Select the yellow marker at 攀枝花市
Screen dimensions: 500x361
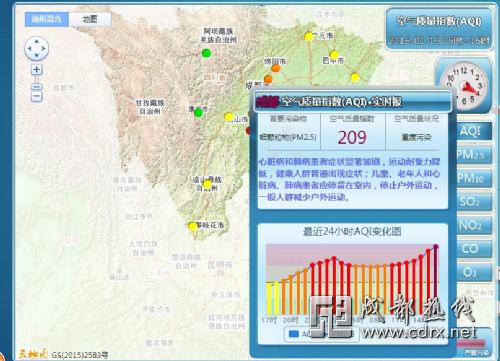point(193,227)
